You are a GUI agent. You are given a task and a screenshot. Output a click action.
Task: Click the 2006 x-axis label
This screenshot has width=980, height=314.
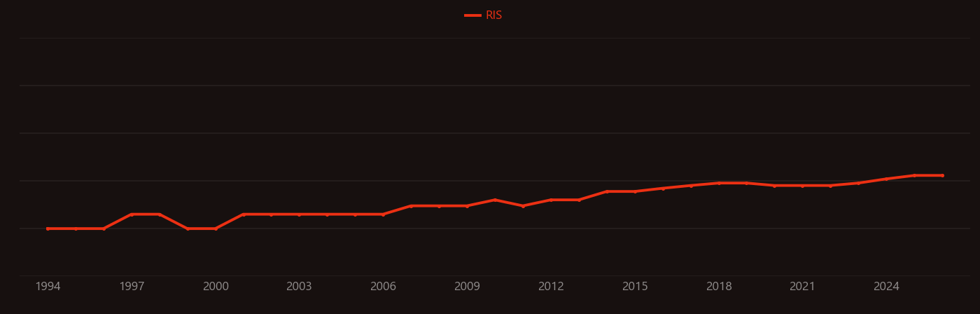click(383, 287)
